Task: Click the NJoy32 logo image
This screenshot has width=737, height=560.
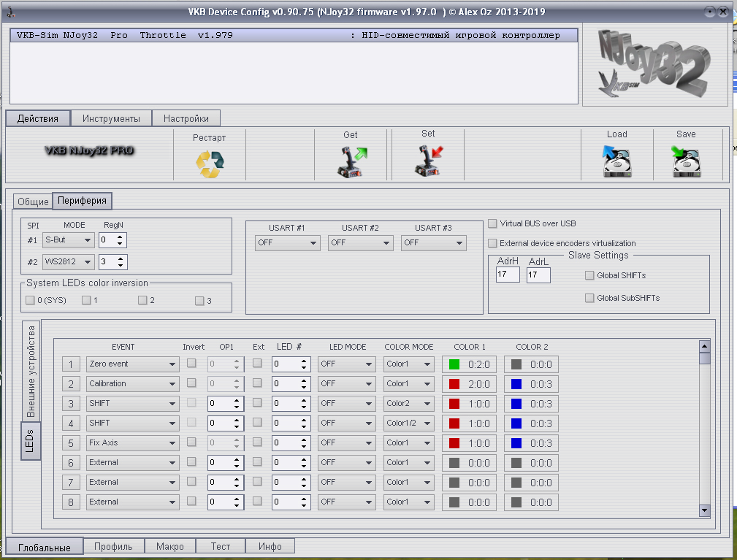Action: [x=654, y=64]
